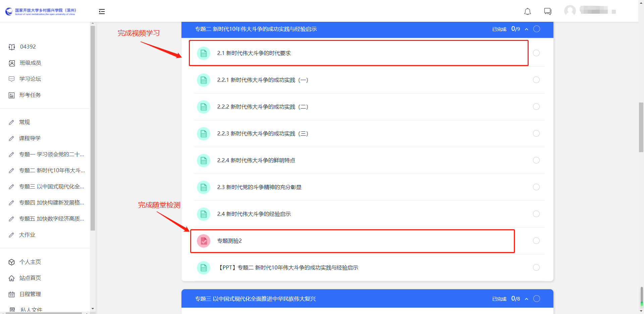Toggle completion circle for 【PPT】专题二 row
The width and height of the screenshot is (644, 314).
coord(536,267)
